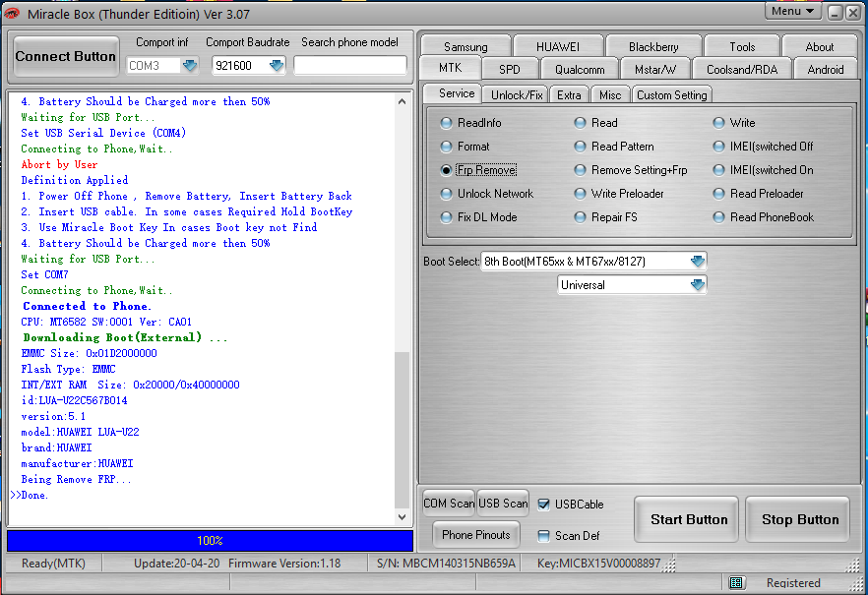Screen dimensions: 868x595
Task: Switch to the HUAWEI tab
Action: pyautogui.click(x=557, y=46)
